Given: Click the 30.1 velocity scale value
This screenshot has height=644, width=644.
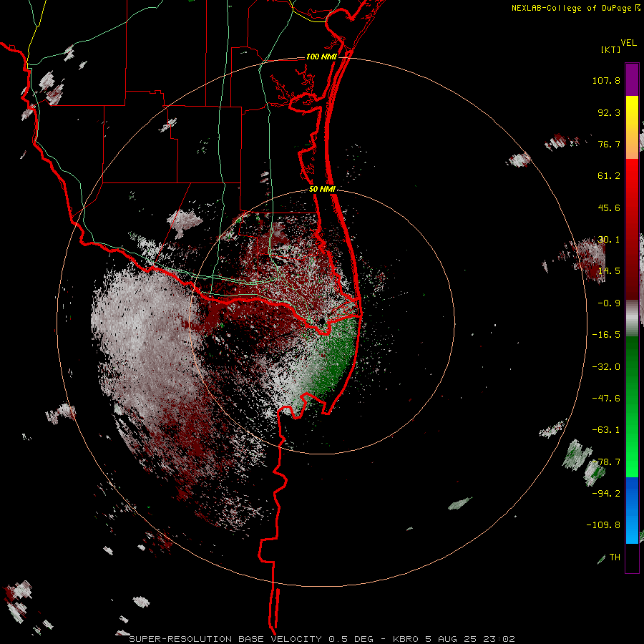Looking at the screenshot, I should pyautogui.click(x=609, y=240).
